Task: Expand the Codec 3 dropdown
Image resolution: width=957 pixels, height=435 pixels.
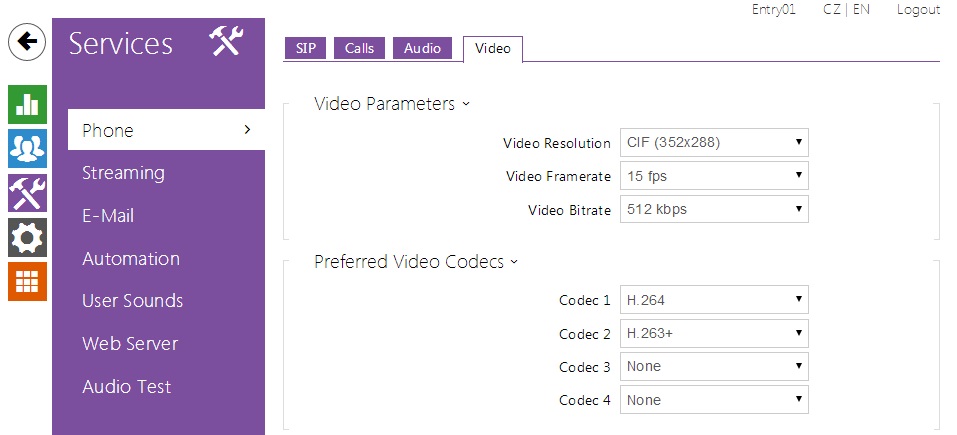Action: tap(713, 366)
